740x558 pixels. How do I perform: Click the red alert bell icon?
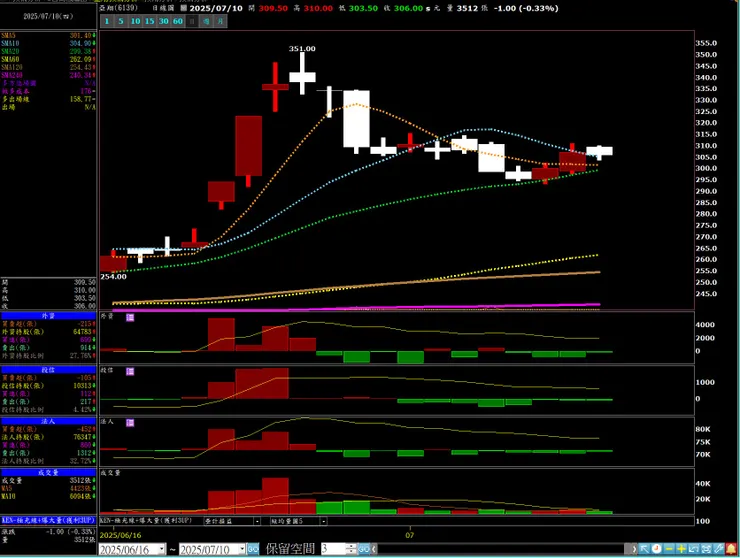point(731,549)
